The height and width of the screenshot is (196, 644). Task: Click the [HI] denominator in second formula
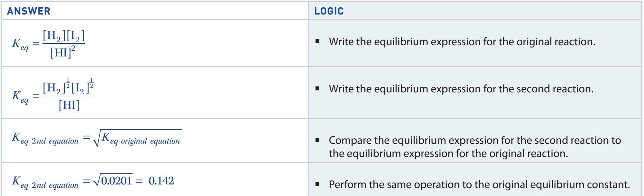[69, 105]
